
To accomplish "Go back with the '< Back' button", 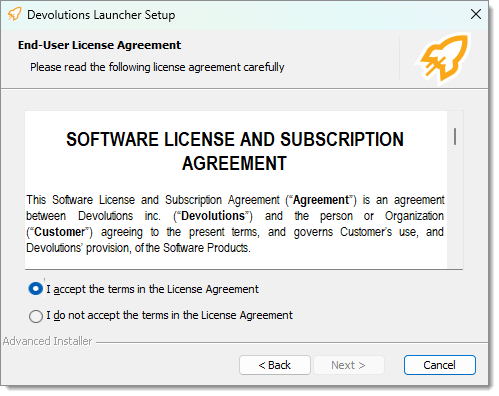I will (275, 365).
